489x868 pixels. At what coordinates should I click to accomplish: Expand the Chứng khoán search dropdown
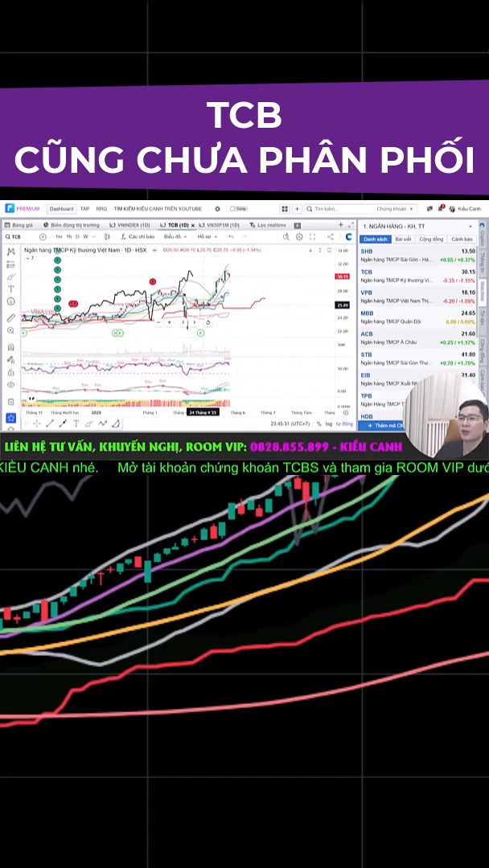coord(397,209)
